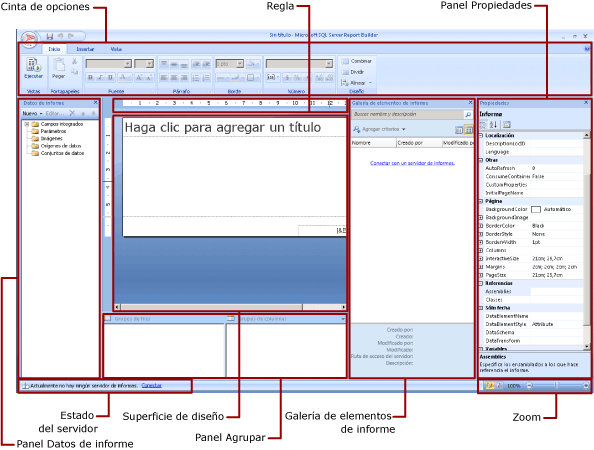
Task: Select the Conjuntos de datos folder
Action: (x=58, y=153)
